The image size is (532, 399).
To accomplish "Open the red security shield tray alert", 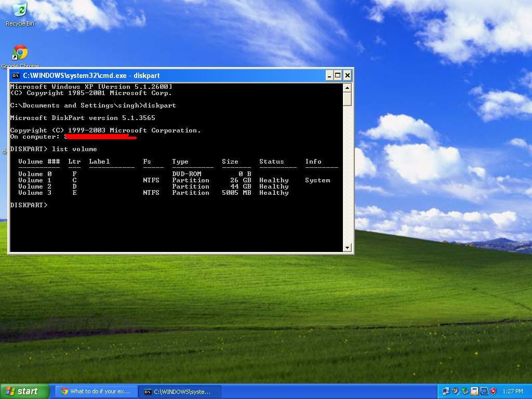I will click(x=494, y=392).
